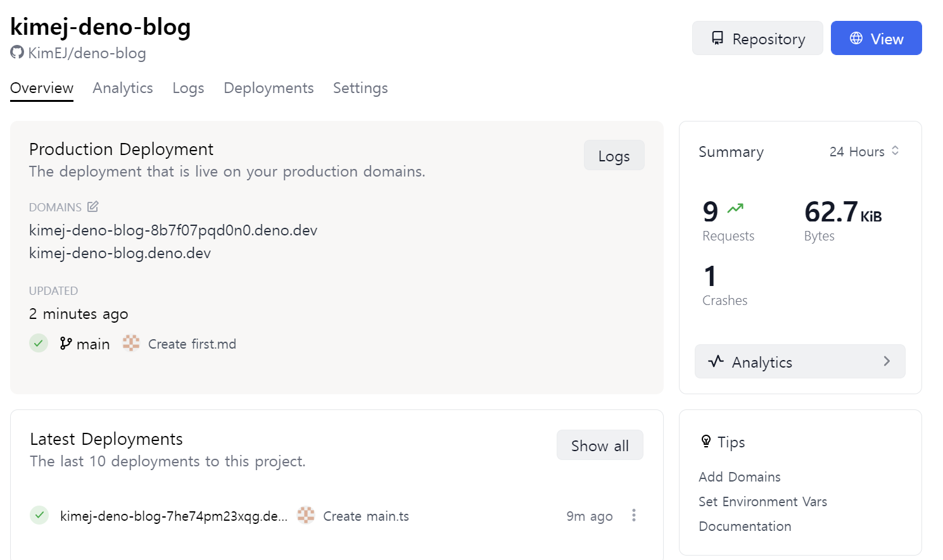Expand the Analytics button in Summary card

(799, 362)
